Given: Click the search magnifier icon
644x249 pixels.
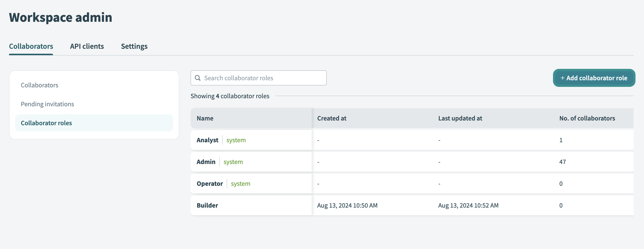Looking at the screenshot, I should (197, 78).
